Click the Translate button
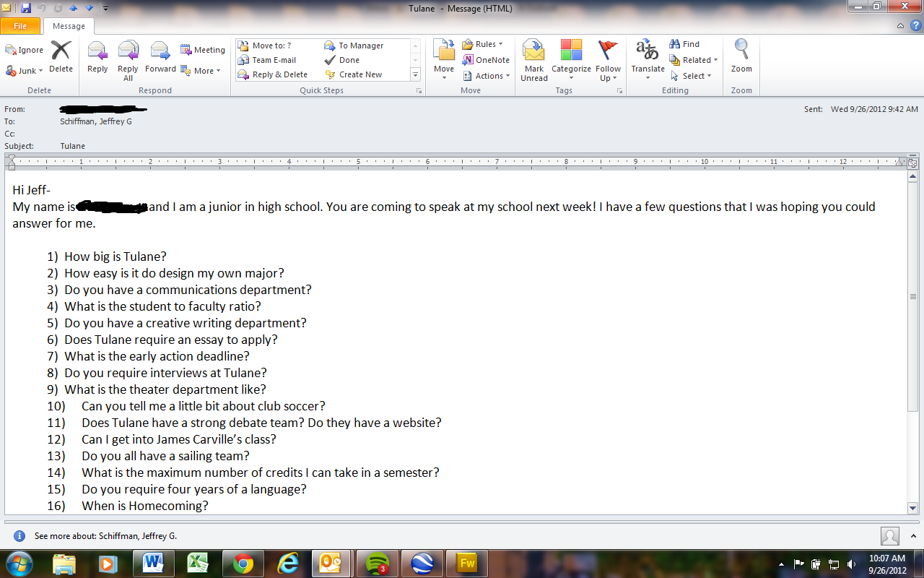Viewport: 924px width, 578px height. pyautogui.click(x=648, y=61)
